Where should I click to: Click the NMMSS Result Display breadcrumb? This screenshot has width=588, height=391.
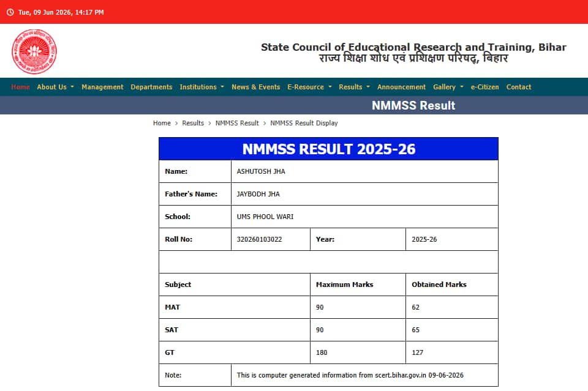(x=304, y=123)
